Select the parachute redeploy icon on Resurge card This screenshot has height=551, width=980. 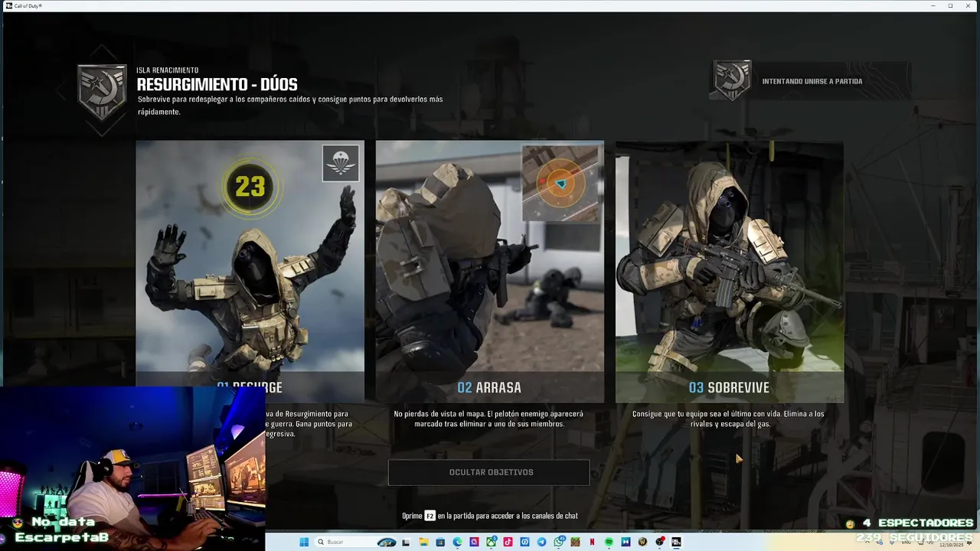(x=341, y=163)
